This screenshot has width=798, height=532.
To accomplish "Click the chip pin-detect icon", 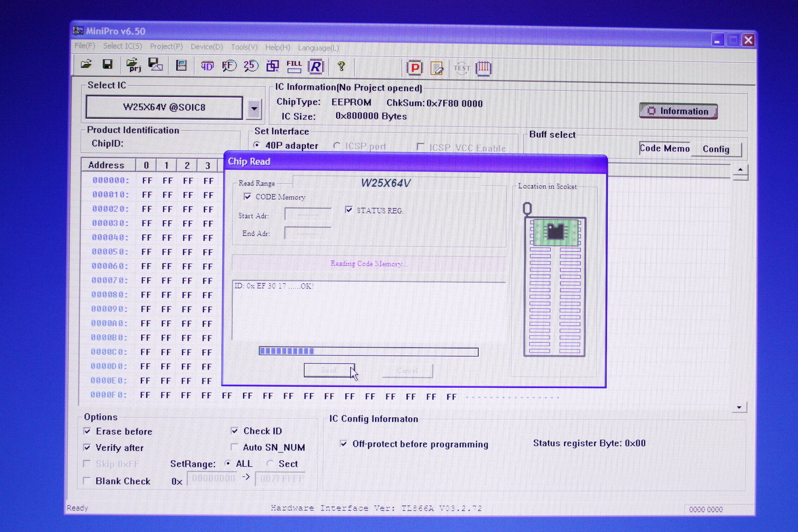I will (x=483, y=68).
